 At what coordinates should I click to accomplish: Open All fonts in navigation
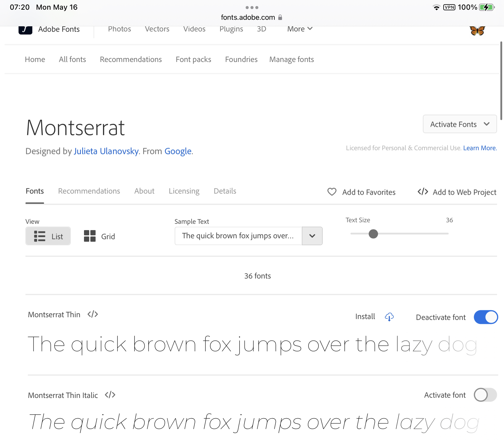click(x=73, y=59)
